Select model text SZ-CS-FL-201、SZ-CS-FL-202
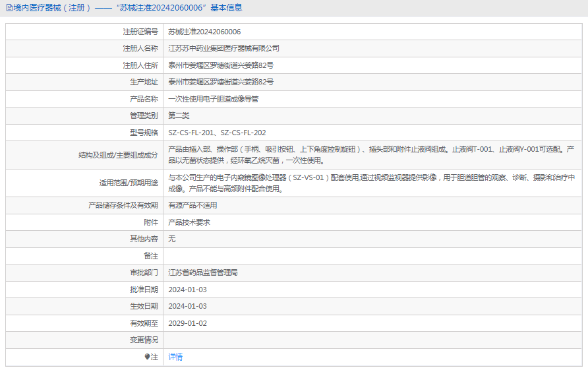Viewport: 588px width, 372px height. tap(217, 133)
